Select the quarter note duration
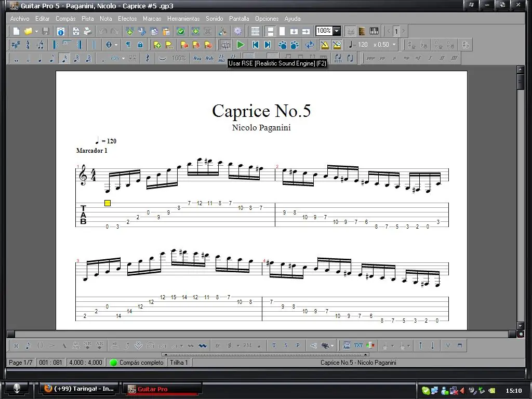 (x=39, y=58)
